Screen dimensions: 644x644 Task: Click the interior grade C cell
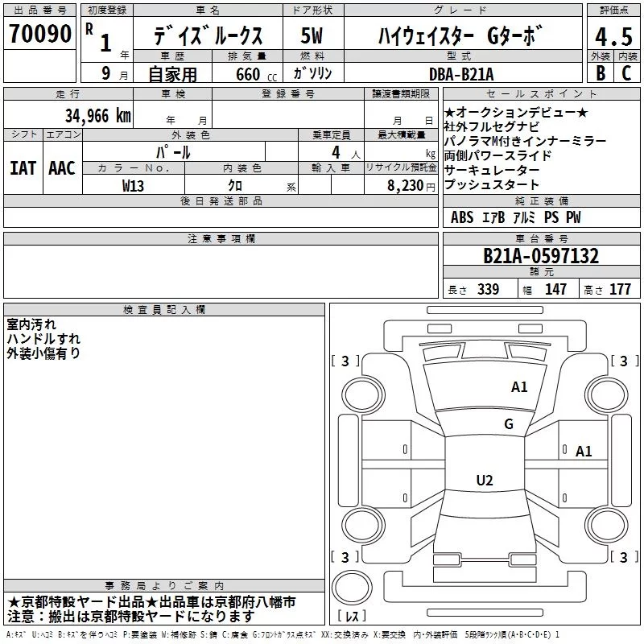(627, 72)
